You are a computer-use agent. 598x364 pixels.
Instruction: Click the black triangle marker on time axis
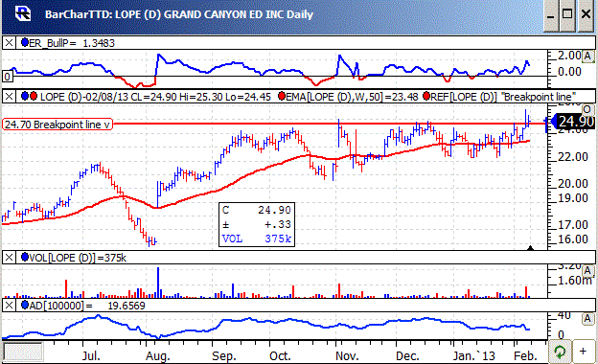[x=530, y=248]
